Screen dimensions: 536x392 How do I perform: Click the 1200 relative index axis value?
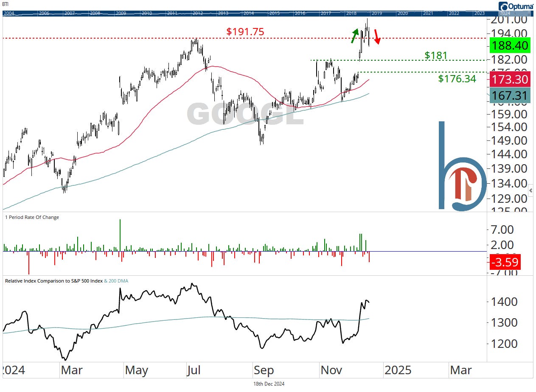coord(504,344)
